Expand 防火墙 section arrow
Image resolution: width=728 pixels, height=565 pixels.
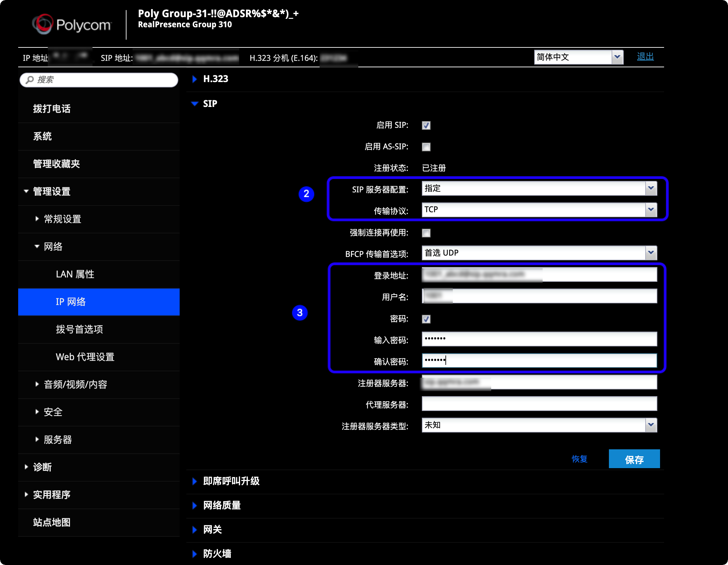tap(194, 554)
